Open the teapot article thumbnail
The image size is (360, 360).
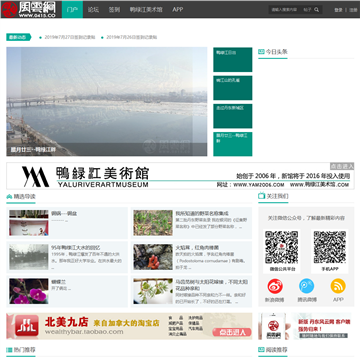click(x=29, y=223)
